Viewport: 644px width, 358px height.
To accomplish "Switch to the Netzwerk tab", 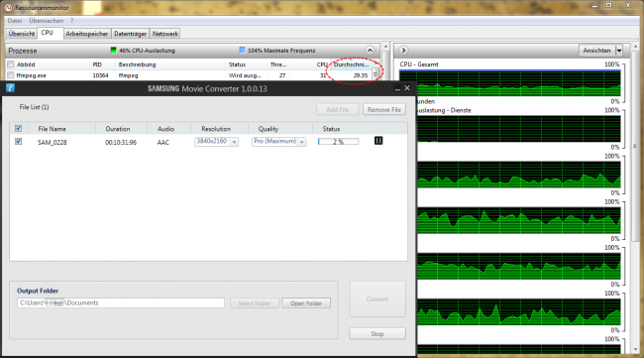I will point(165,34).
